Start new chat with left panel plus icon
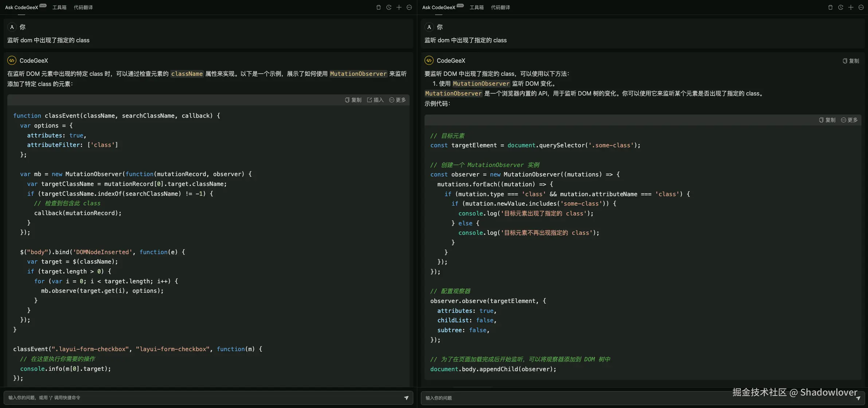 click(x=399, y=7)
